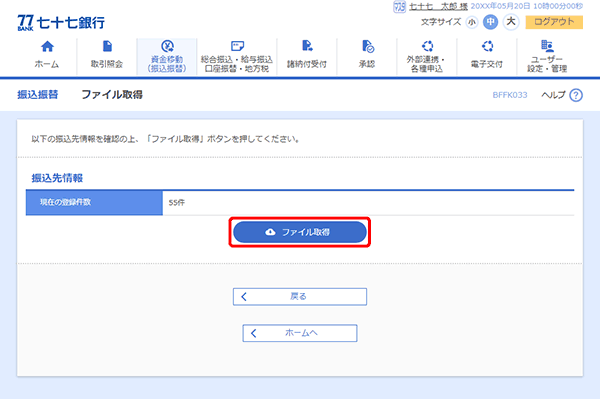The height and width of the screenshot is (399, 600).
Task: Click the 現在の登録件数 header cell
Action: coord(94,202)
